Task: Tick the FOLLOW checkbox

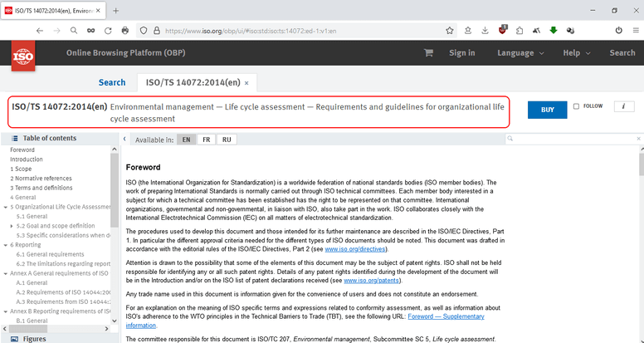Action: pyautogui.click(x=576, y=106)
